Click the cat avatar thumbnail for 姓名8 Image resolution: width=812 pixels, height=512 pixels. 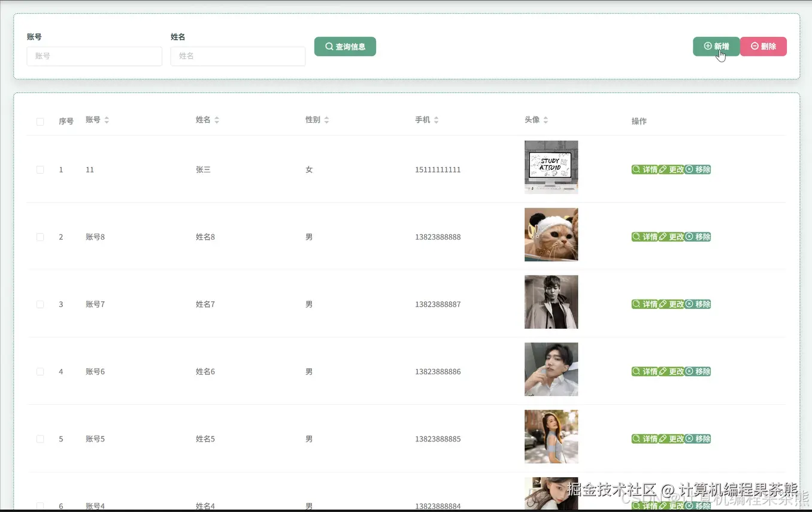point(552,235)
